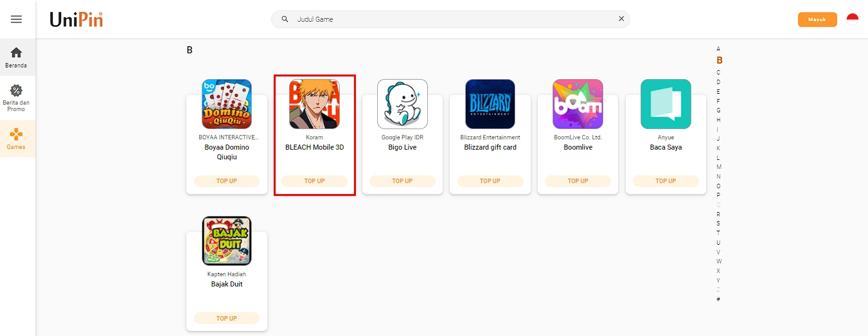Click the Judul Game search field
868x336 pixels.
point(450,19)
